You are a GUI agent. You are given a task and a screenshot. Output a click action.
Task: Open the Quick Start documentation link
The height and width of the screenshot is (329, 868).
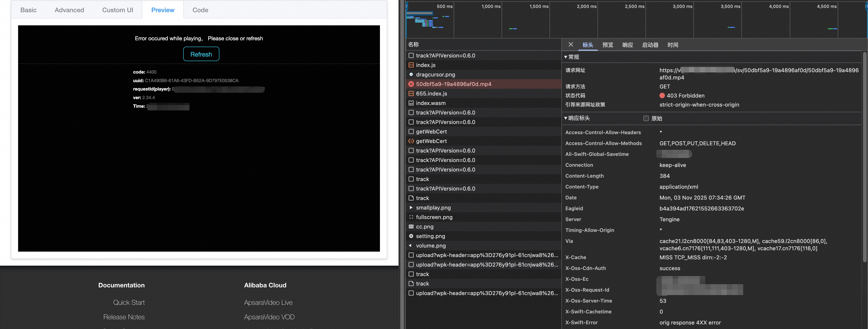(x=129, y=302)
